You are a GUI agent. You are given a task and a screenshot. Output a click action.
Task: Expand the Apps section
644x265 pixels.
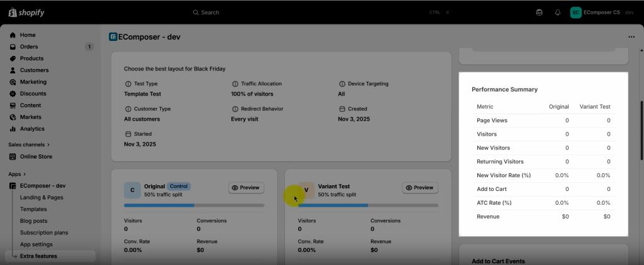18,174
